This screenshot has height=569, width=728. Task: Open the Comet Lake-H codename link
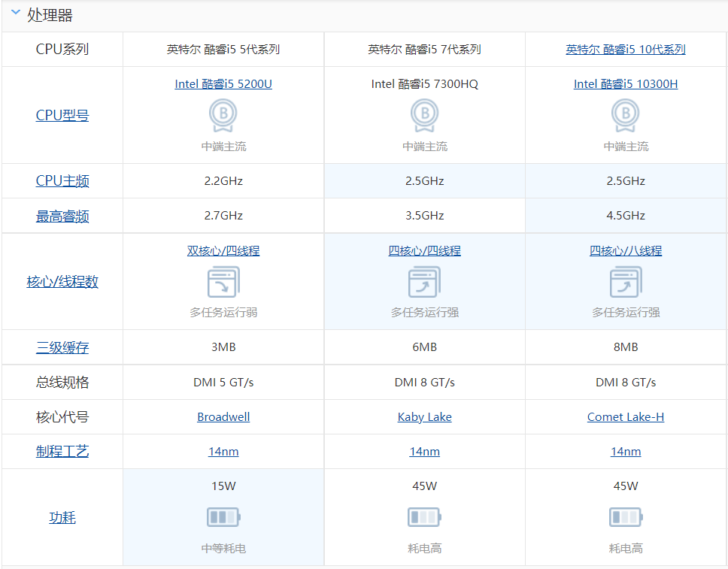click(x=626, y=416)
